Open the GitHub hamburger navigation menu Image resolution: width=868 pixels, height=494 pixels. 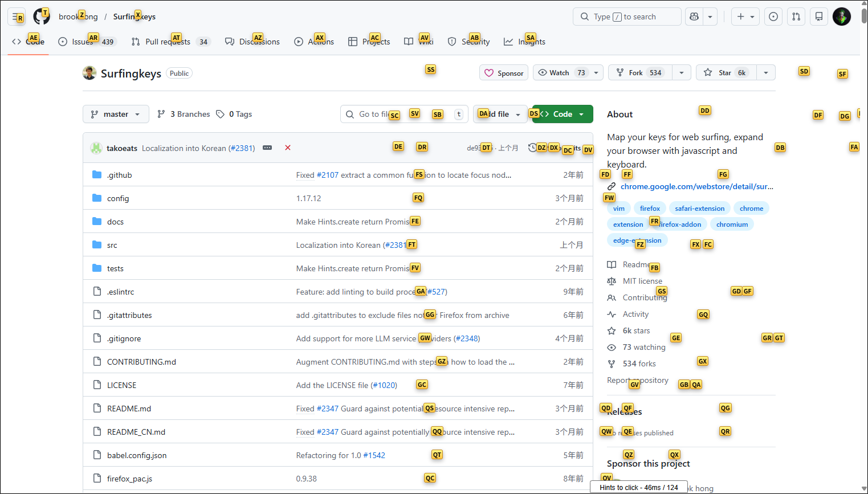coord(17,17)
